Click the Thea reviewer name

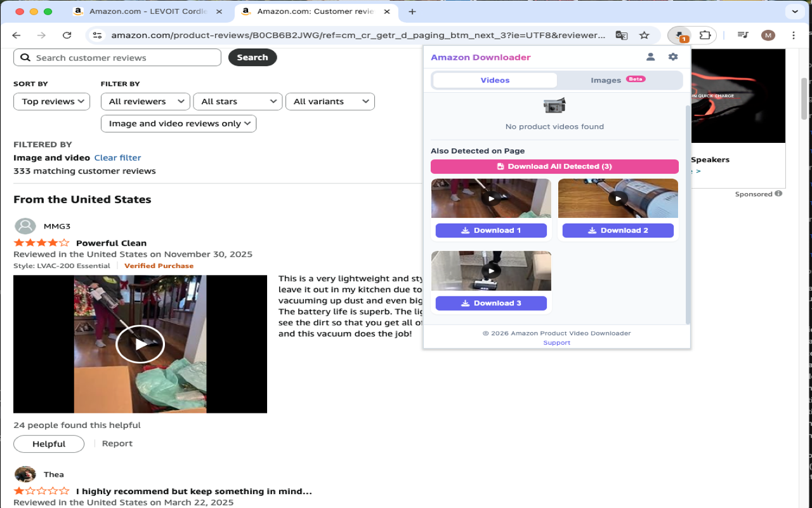(x=54, y=474)
